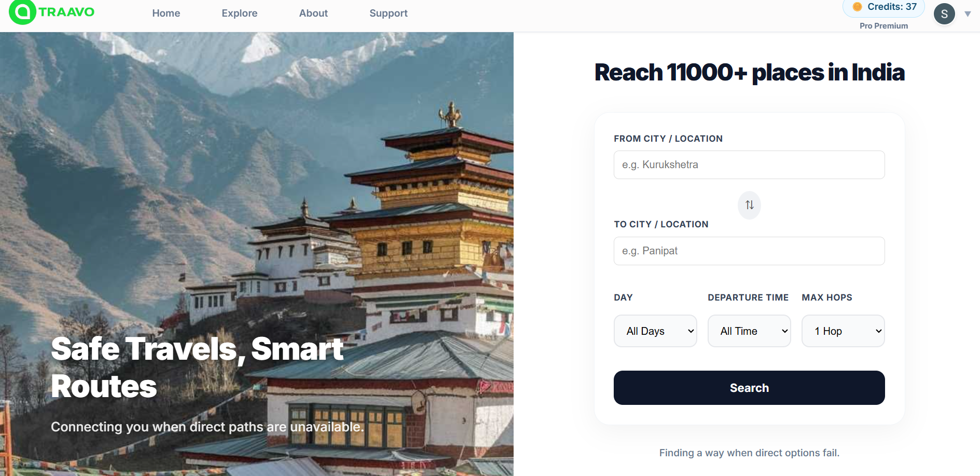The height and width of the screenshot is (476, 980).
Task: Click the Pro Premium label
Action: (884, 26)
